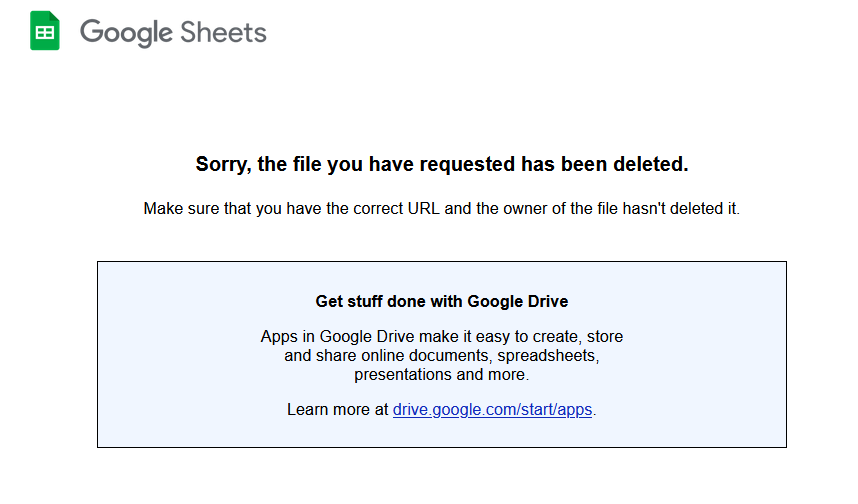
Task: Click the word "URL" in the message
Action: point(424,208)
